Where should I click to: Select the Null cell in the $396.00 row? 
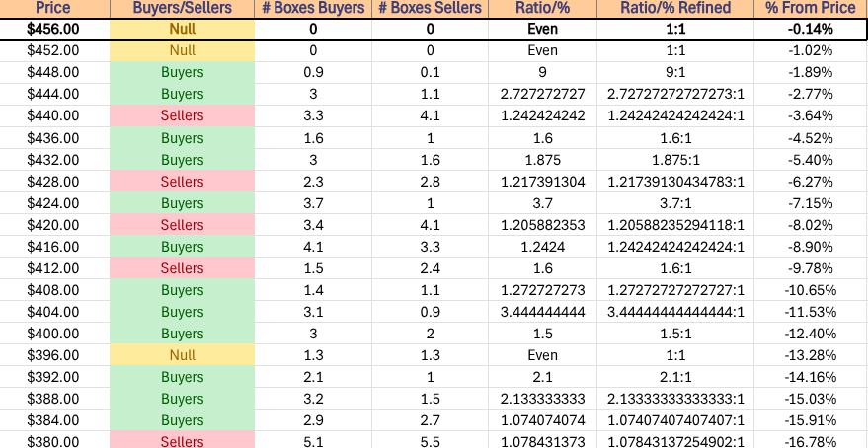[x=181, y=355]
